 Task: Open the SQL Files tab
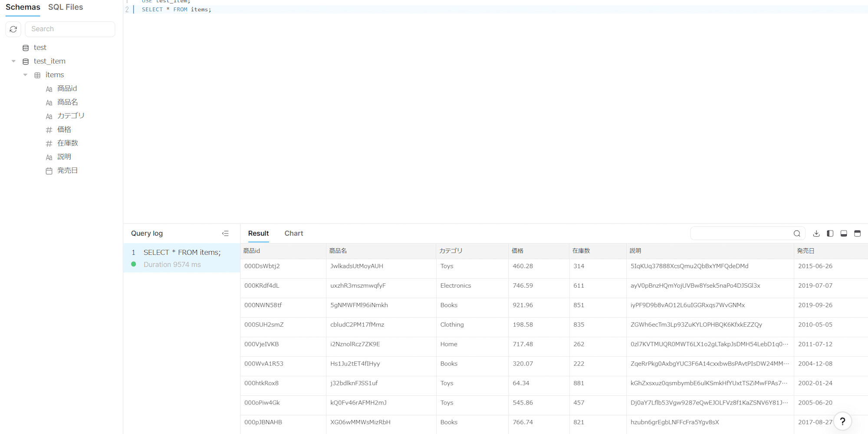[x=66, y=7]
